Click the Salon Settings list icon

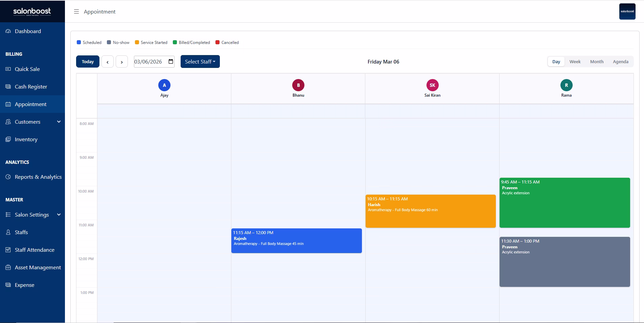click(x=8, y=215)
